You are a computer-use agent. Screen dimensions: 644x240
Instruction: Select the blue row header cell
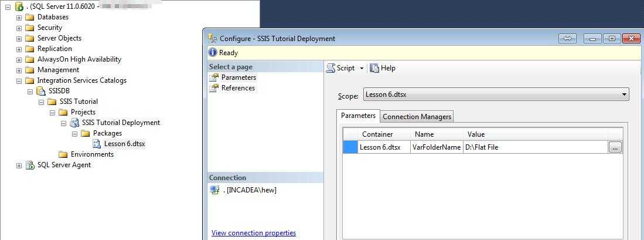(x=350, y=147)
